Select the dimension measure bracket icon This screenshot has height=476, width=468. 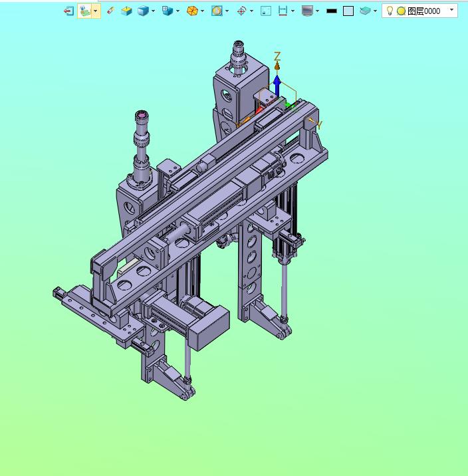pyautogui.click(x=283, y=11)
